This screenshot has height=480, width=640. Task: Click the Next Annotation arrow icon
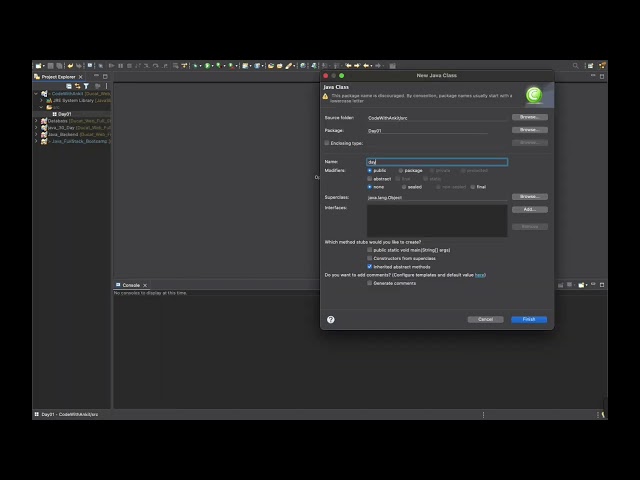357,66
